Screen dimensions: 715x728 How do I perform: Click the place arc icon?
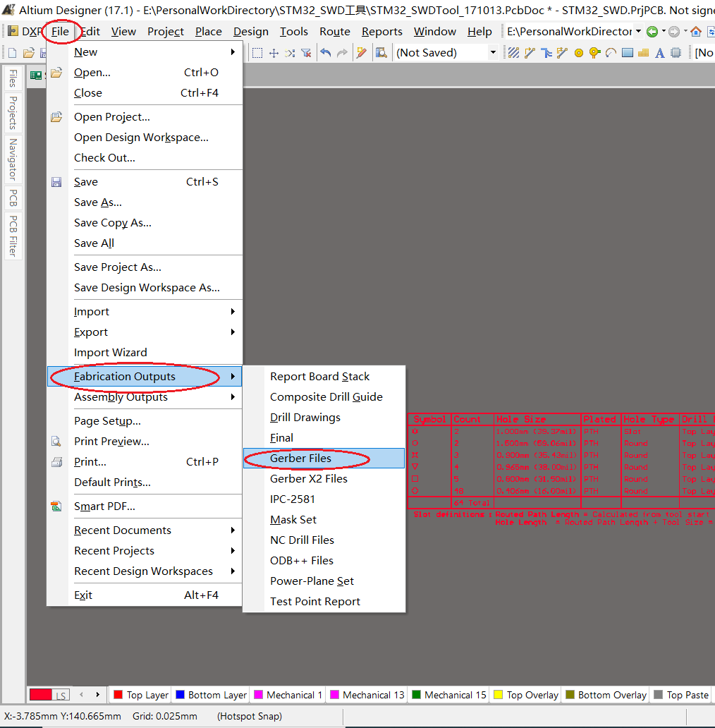611,53
